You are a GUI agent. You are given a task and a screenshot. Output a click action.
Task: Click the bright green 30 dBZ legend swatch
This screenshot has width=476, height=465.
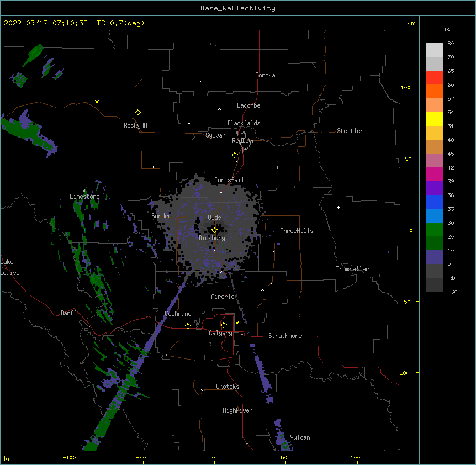coord(434,230)
